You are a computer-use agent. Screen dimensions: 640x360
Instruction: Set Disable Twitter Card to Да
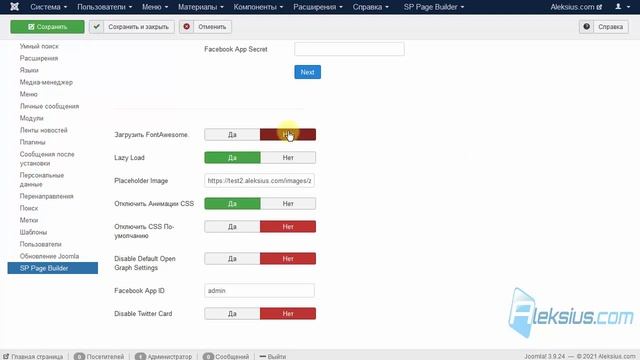232,313
